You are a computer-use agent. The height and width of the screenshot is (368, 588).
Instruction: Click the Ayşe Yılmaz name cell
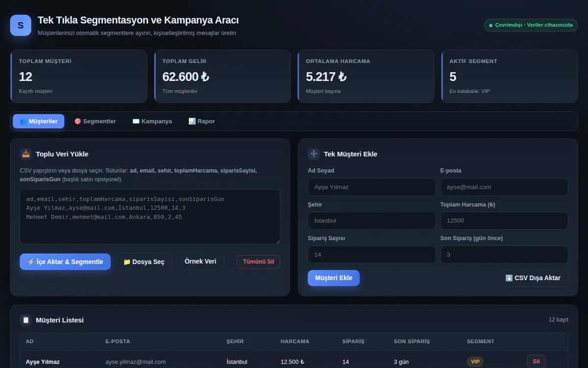(43, 362)
